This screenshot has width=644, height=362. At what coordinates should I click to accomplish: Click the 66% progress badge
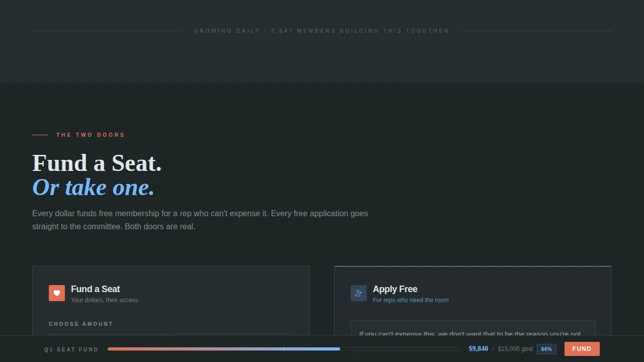tap(546, 349)
